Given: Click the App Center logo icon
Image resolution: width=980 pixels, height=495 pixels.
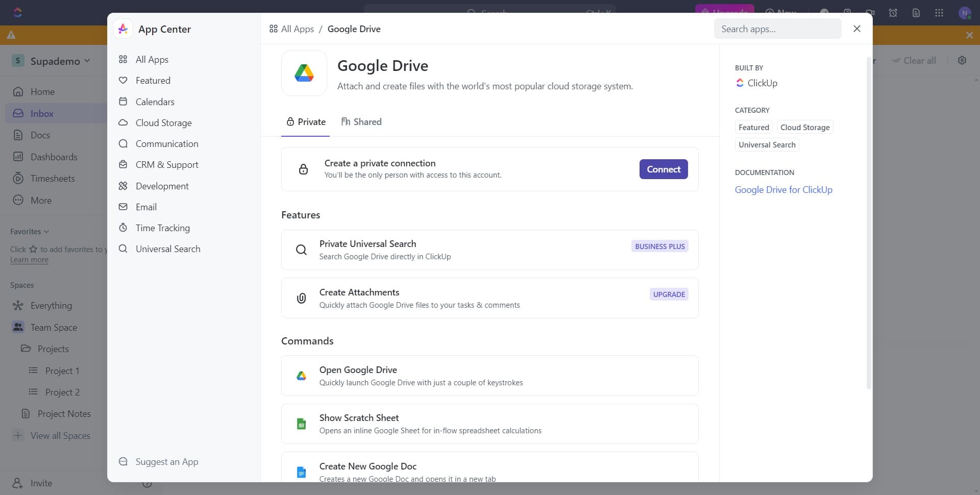Looking at the screenshot, I should tap(123, 29).
